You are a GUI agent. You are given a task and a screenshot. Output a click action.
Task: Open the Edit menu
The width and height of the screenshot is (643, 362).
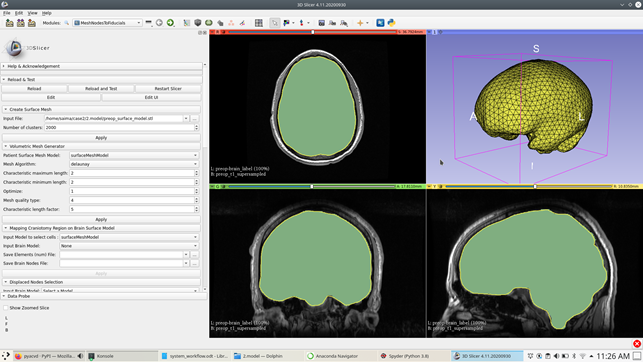point(19,13)
